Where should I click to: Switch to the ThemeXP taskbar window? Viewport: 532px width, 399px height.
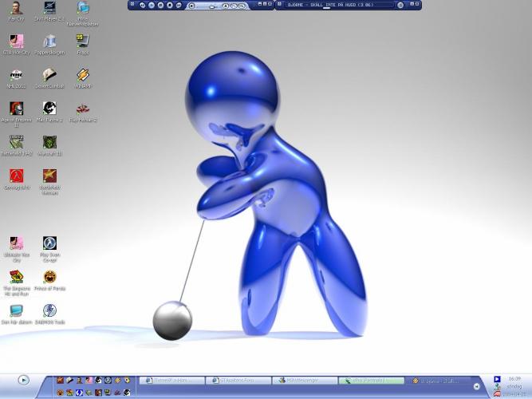tap(171, 381)
